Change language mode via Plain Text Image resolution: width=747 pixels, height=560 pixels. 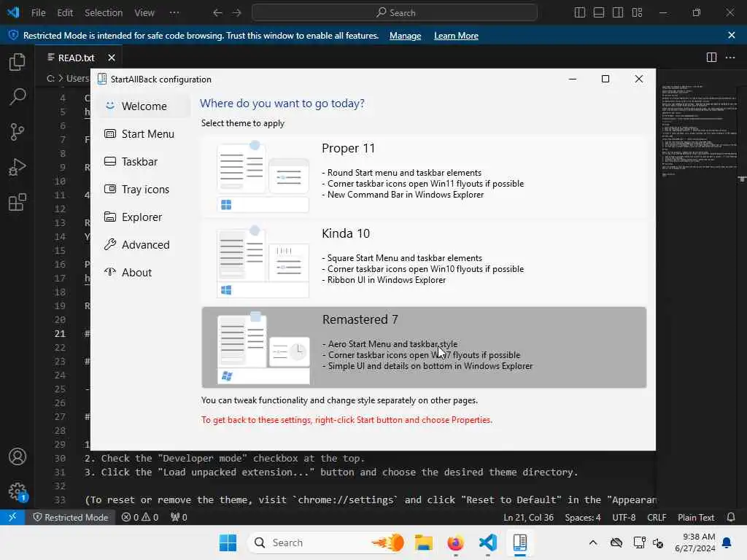point(695,517)
